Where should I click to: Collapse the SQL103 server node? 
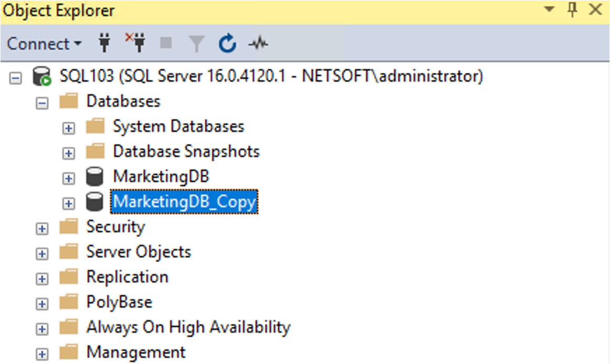coord(16,76)
